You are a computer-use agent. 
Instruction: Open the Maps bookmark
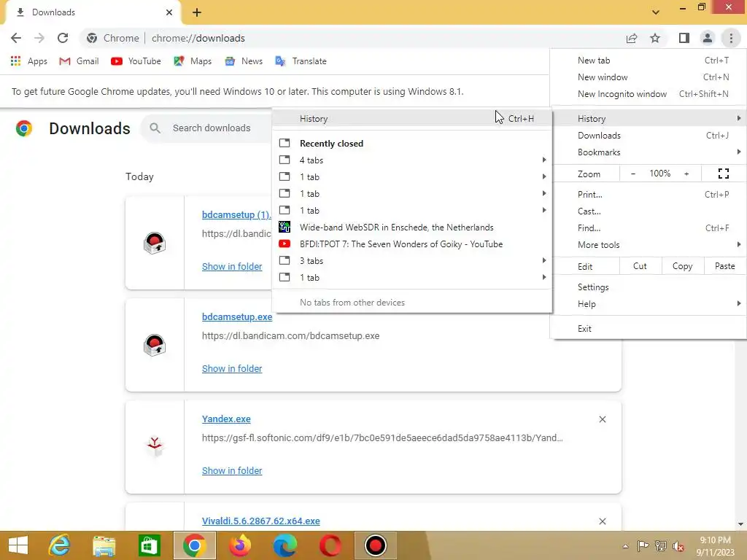click(193, 61)
